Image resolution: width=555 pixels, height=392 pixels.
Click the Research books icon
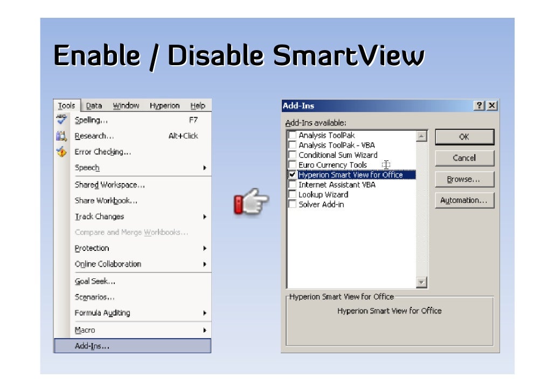pyautogui.click(x=61, y=136)
